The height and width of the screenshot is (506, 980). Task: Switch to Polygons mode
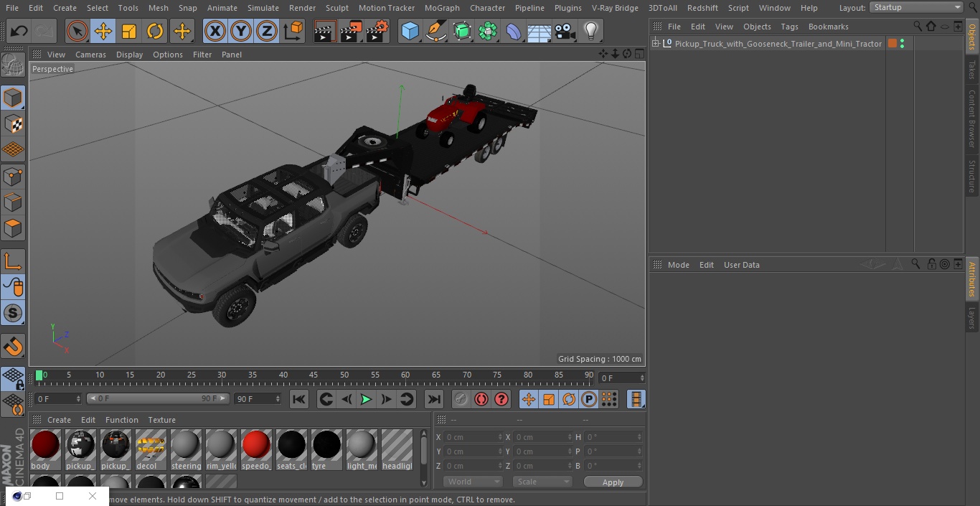pyautogui.click(x=13, y=229)
